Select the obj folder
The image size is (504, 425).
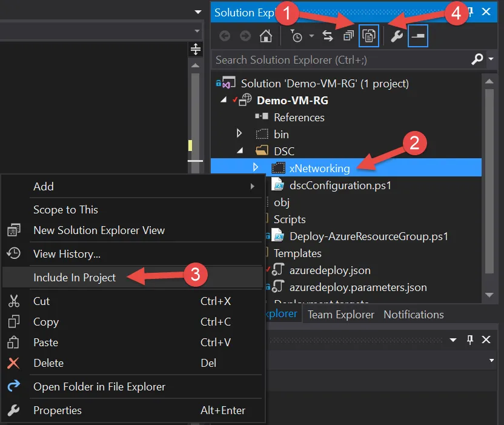click(x=282, y=202)
